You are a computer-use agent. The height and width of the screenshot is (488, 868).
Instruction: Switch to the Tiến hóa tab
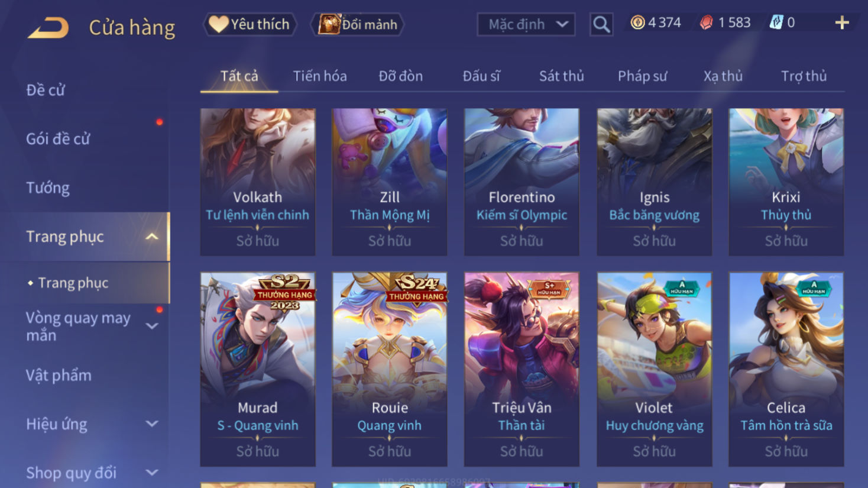tap(320, 76)
